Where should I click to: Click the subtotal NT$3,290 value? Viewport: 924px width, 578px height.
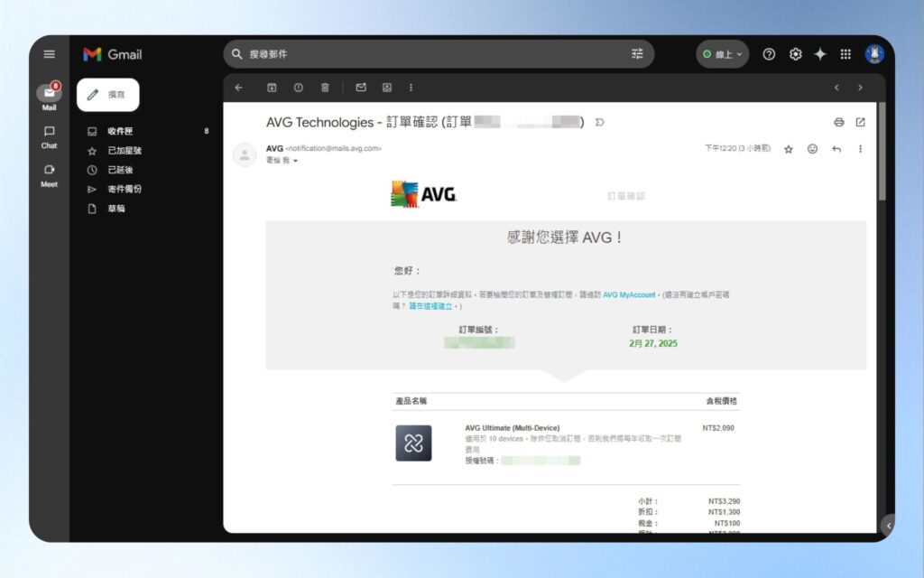[725, 501]
